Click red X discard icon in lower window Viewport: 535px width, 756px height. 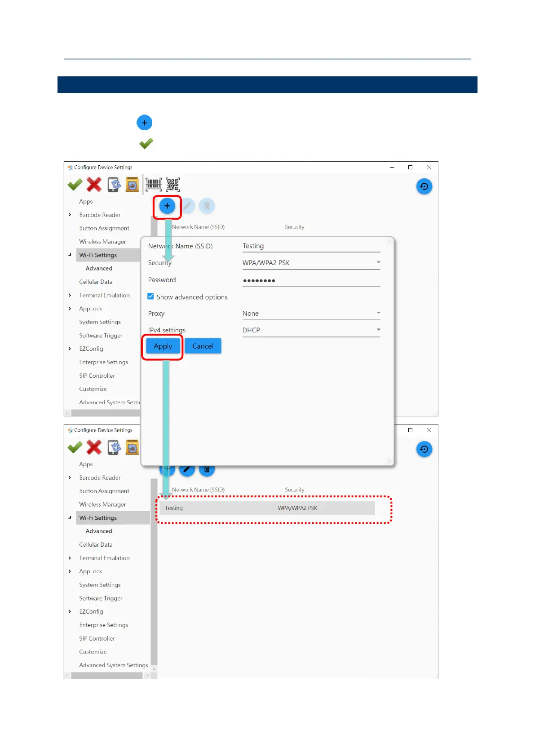coord(94,447)
